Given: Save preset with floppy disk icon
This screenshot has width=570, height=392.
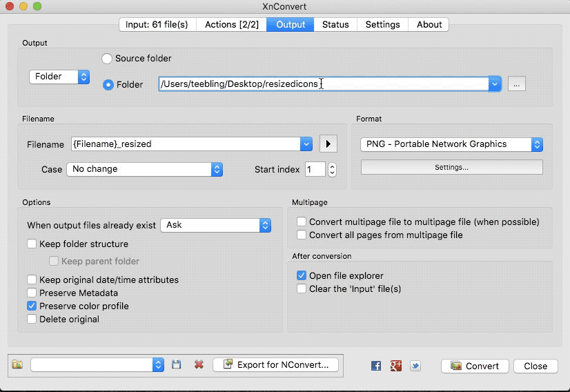Looking at the screenshot, I should 176,364.
